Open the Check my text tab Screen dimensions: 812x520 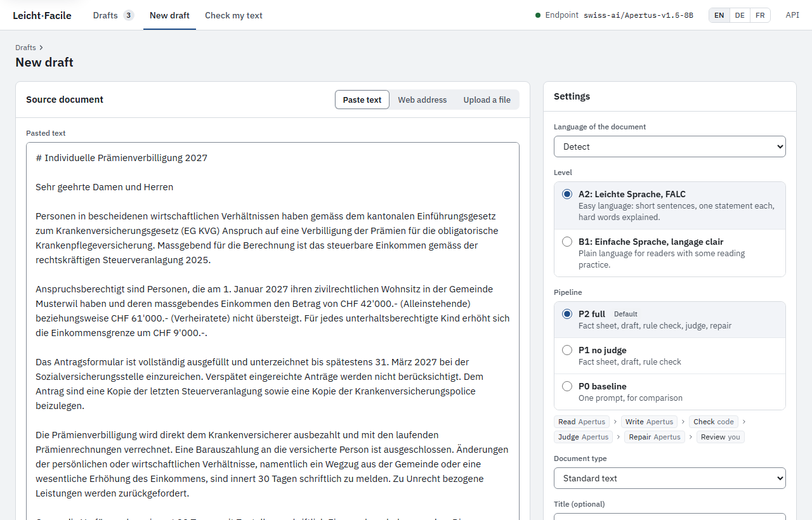pos(233,15)
